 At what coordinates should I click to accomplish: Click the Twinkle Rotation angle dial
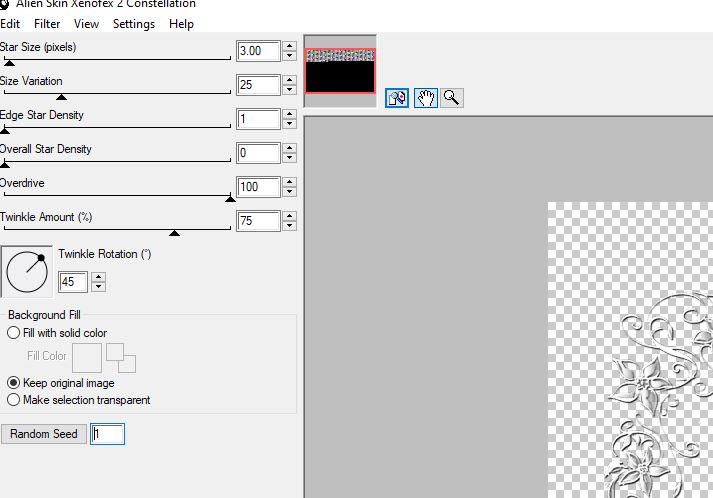point(27,272)
